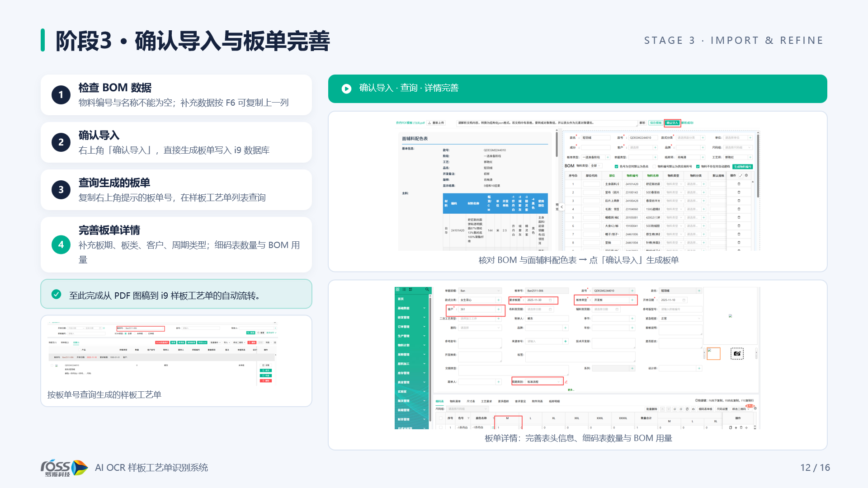Expand the 订单管理 sidebar menu
Viewport: 868px width, 488px height.
(410, 327)
